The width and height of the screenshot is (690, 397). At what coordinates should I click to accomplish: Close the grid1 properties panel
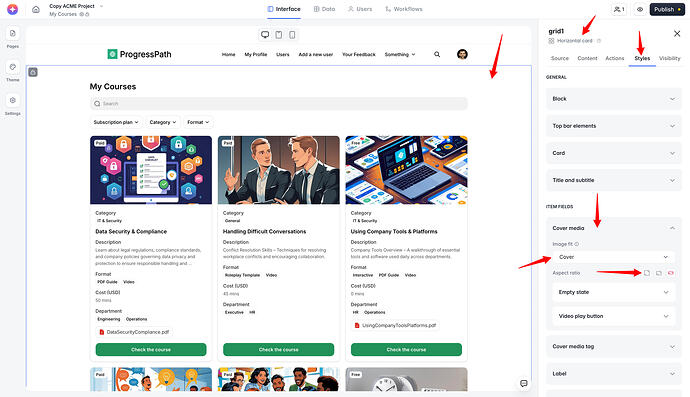pyautogui.click(x=677, y=33)
